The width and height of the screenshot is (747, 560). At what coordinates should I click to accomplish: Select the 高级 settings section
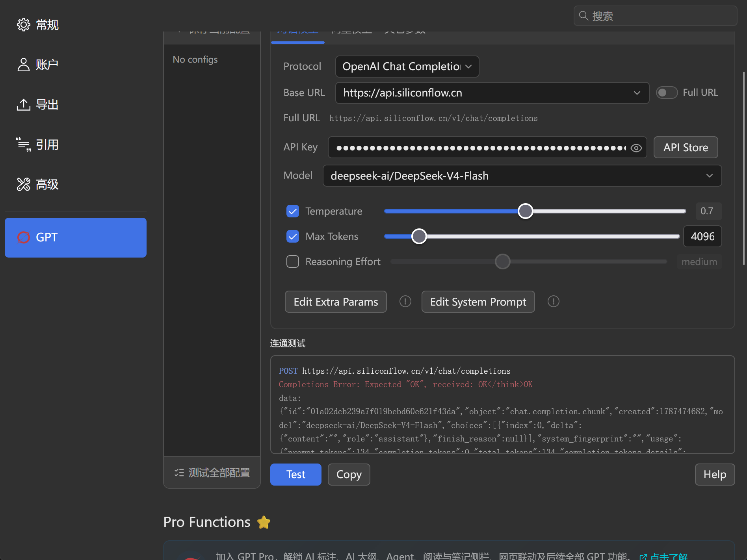(x=76, y=184)
